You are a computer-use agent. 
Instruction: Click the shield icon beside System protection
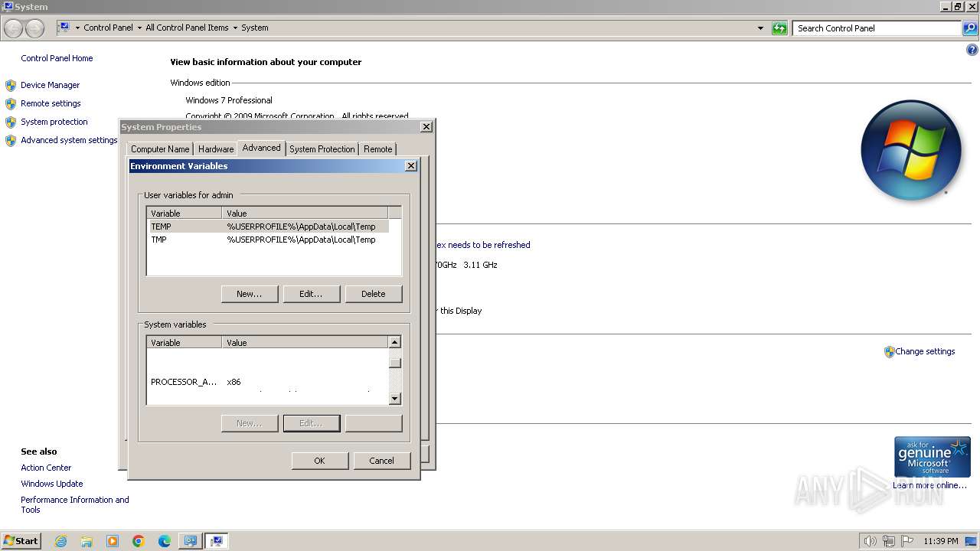click(11, 122)
